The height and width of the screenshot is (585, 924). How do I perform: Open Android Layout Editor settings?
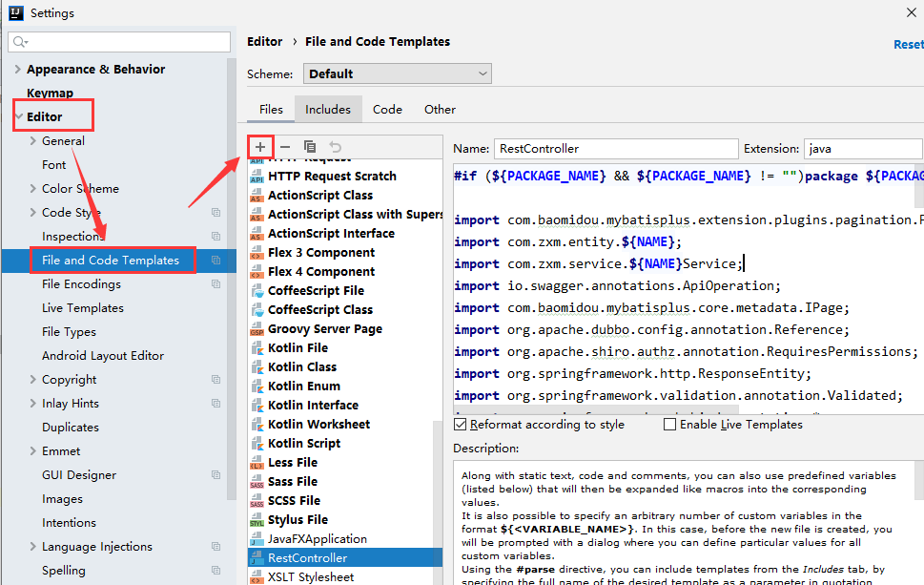[x=103, y=356]
